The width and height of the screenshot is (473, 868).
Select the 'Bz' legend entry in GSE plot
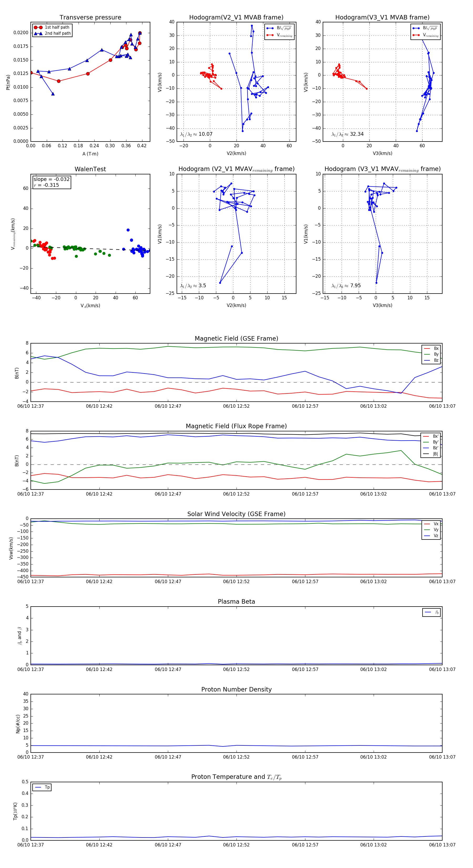point(431,360)
